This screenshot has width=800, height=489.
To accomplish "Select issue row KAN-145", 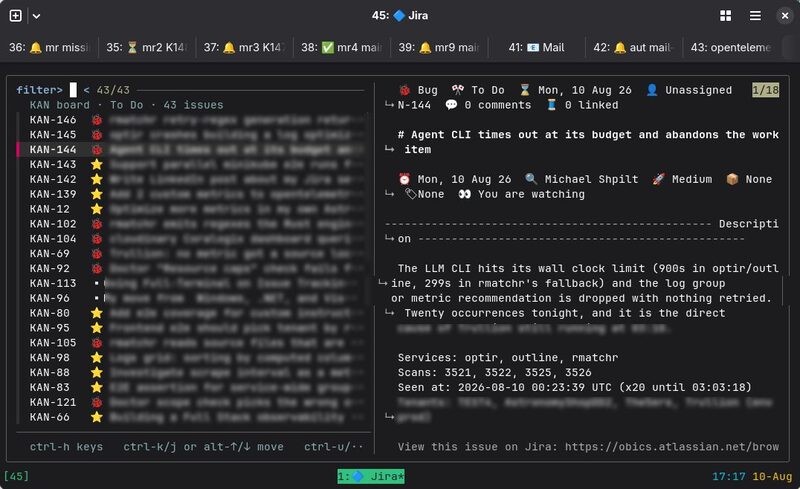I will pos(192,135).
